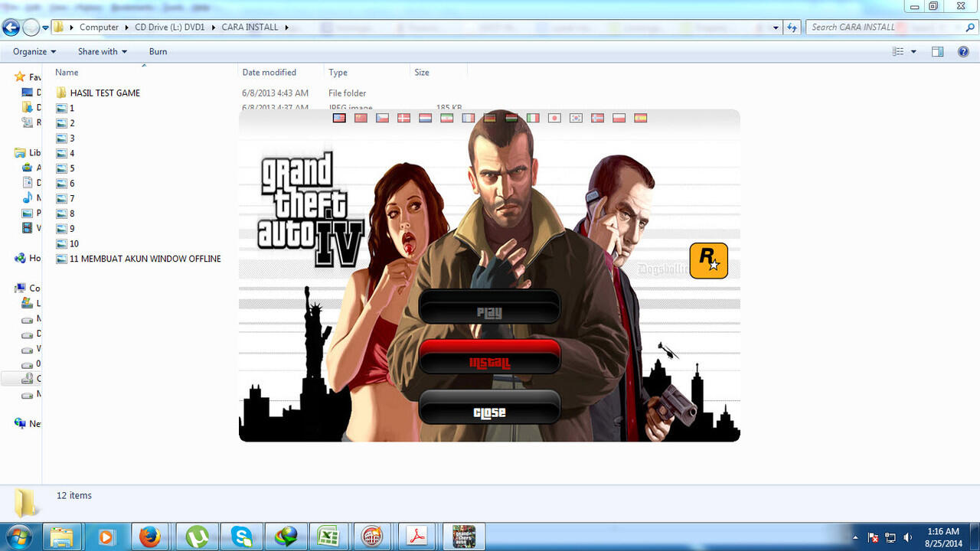The image size is (980, 551).
Task: Select the image file named 5
Action: click(x=65, y=168)
